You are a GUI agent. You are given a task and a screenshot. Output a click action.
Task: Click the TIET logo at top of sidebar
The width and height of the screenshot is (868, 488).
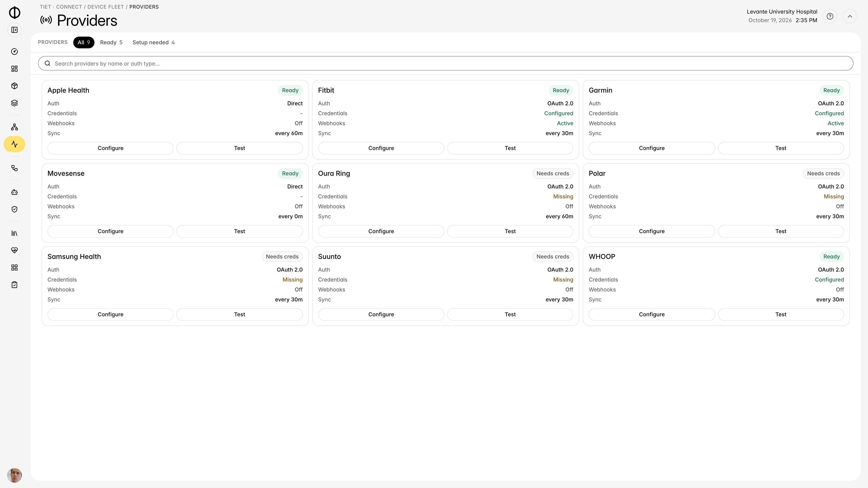pos(14,12)
